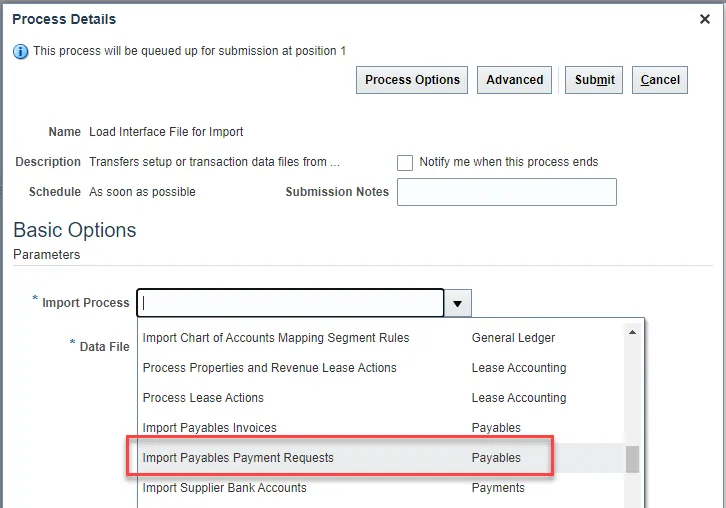Pick Import Payables Invoices from list
Image resolution: width=726 pixels, height=508 pixels.
click(x=210, y=428)
